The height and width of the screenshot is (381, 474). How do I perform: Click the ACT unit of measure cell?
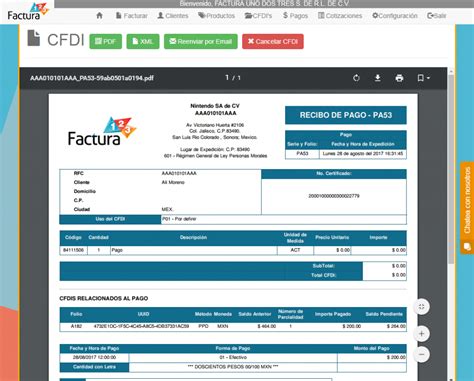pos(295,250)
